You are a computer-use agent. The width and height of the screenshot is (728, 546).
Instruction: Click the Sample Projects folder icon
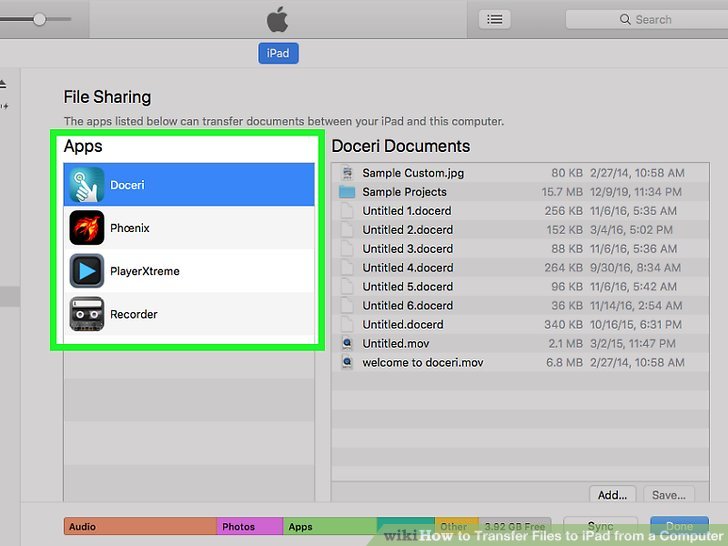pyautogui.click(x=347, y=192)
